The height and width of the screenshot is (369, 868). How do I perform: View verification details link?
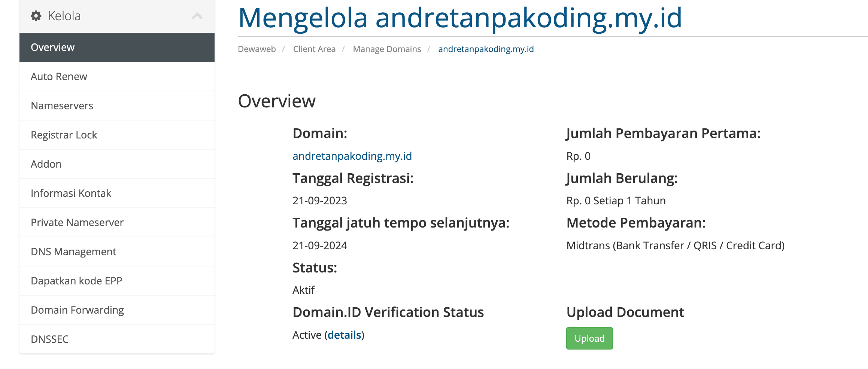point(344,335)
